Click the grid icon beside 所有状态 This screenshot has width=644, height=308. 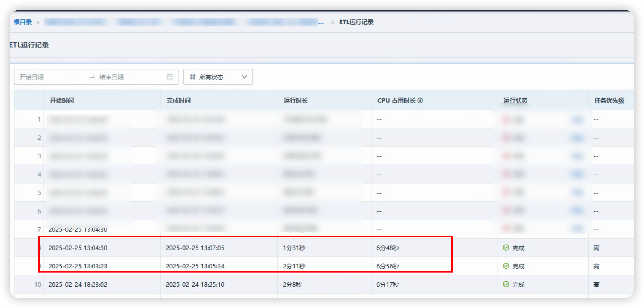(x=193, y=77)
